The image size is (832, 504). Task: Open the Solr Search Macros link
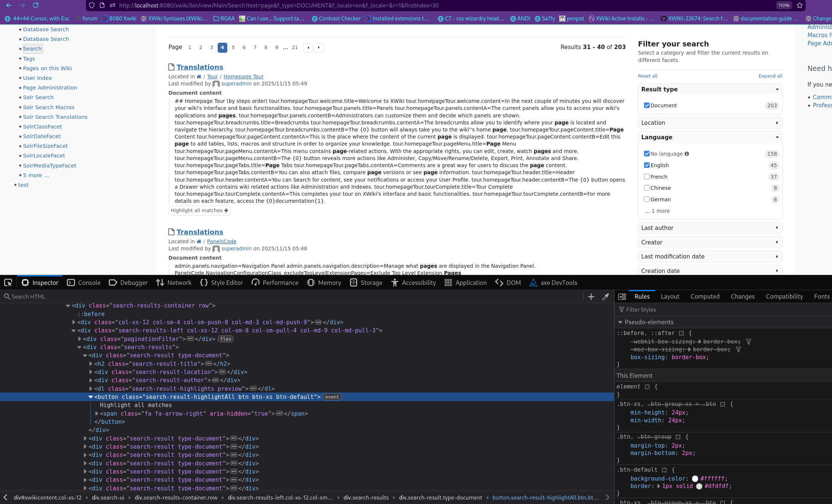(x=49, y=107)
